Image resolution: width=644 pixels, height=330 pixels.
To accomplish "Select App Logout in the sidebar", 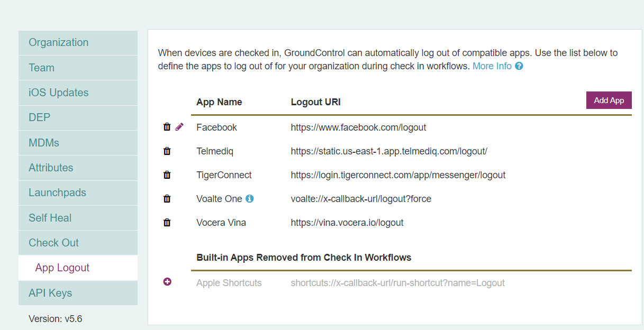I will [78, 268].
